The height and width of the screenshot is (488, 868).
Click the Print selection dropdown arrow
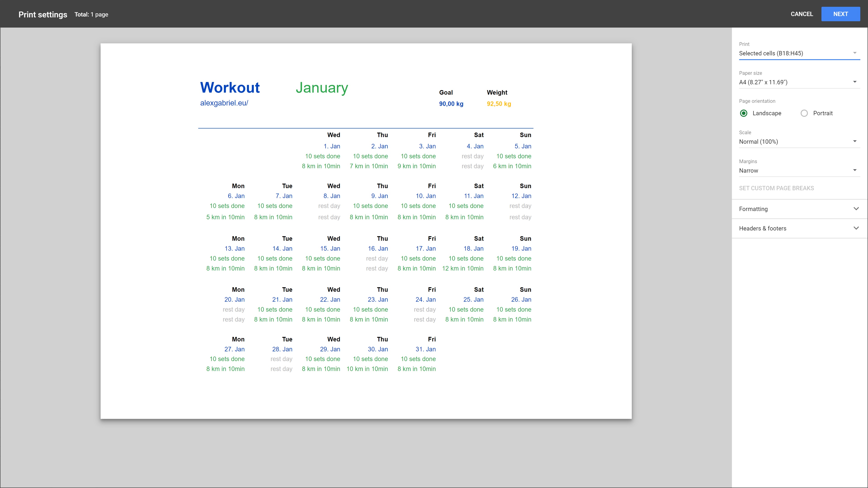[854, 53]
